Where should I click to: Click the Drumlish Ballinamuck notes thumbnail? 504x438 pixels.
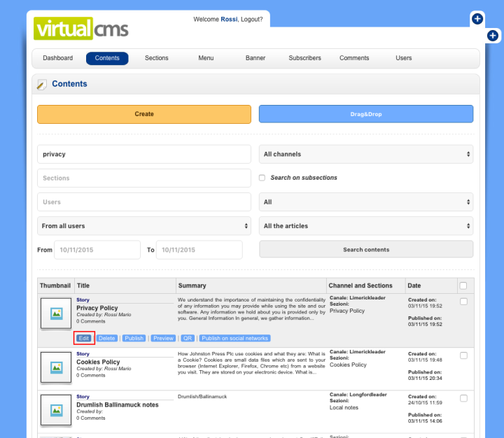tap(57, 410)
